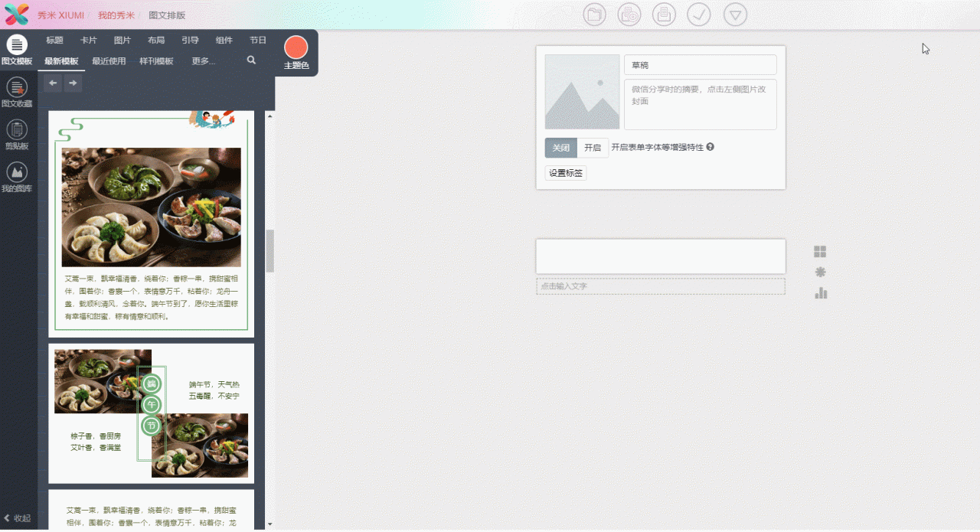Open 剪贴板 clipboard sidebar panel
Image resolution: width=980 pixels, height=532 pixels.
tap(17, 135)
